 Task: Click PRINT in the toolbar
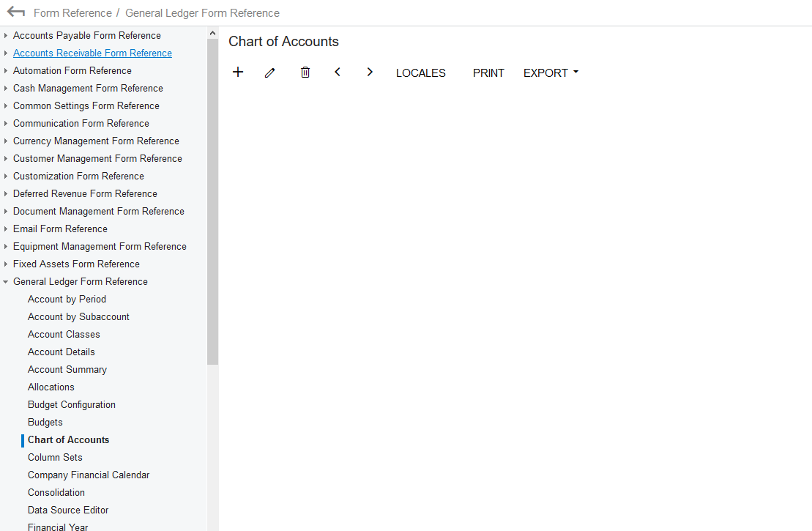tap(488, 73)
